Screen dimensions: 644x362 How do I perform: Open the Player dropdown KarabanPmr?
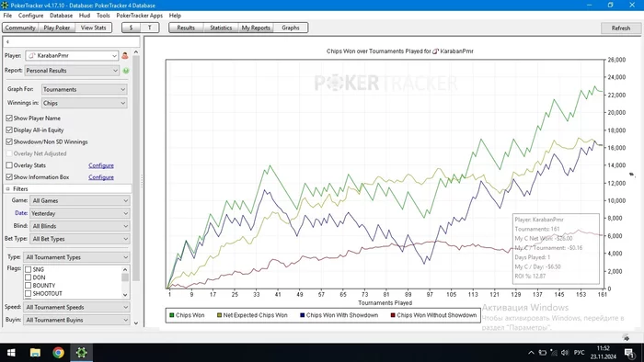coord(72,55)
